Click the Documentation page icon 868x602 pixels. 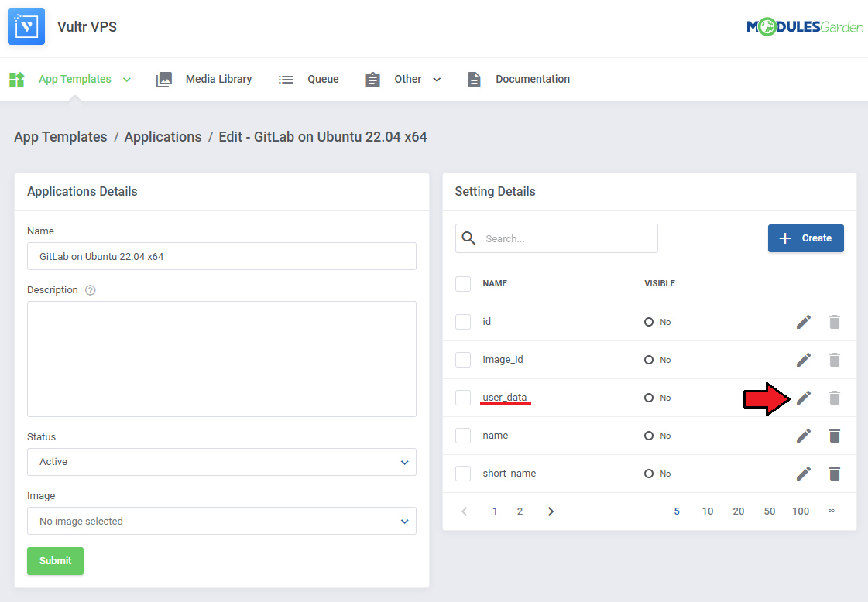tap(474, 80)
